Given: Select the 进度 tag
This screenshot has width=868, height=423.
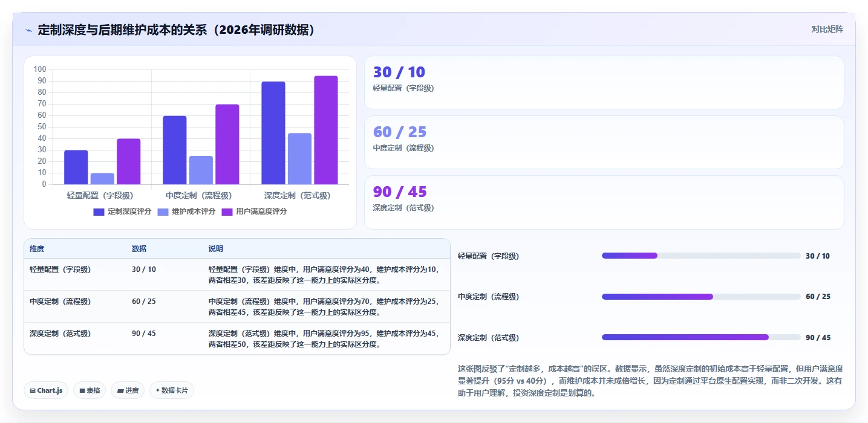Looking at the screenshot, I should pos(128,390).
